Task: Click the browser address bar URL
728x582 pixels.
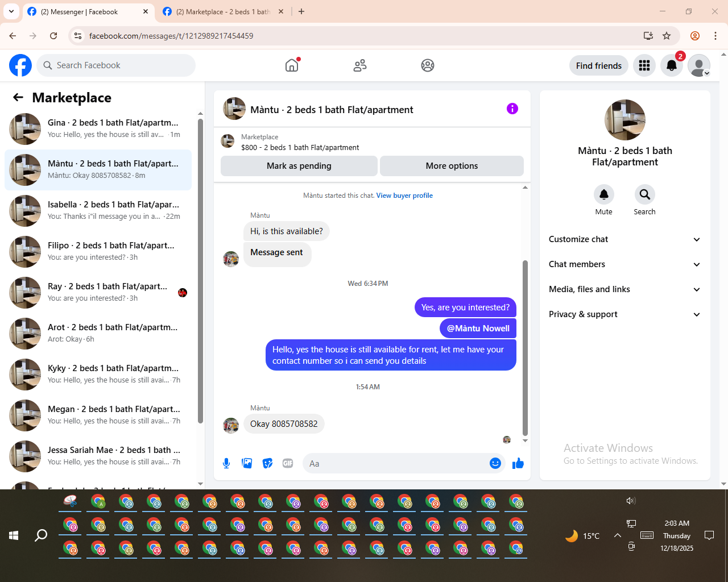Action: pyautogui.click(x=171, y=36)
